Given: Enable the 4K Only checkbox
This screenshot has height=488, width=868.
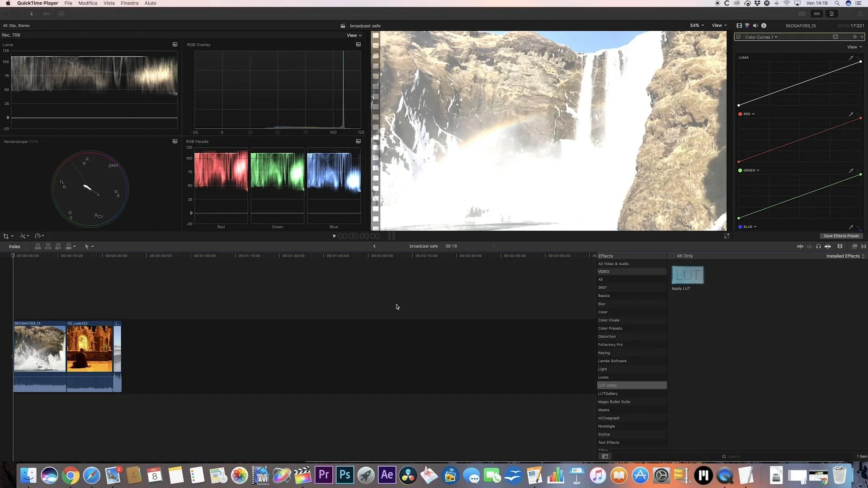Looking at the screenshot, I should tap(672, 256).
